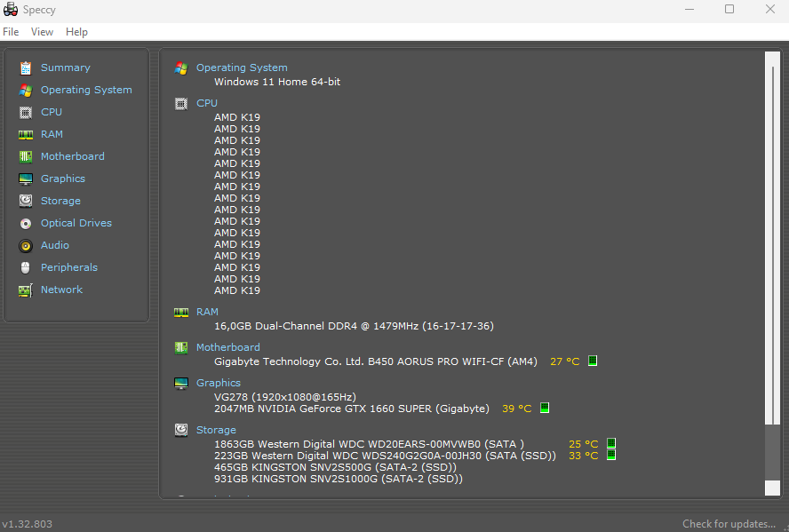Click the v1.32.803 version text in status bar
Image resolution: width=789 pixels, height=532 pixels.
pos(28,523)
